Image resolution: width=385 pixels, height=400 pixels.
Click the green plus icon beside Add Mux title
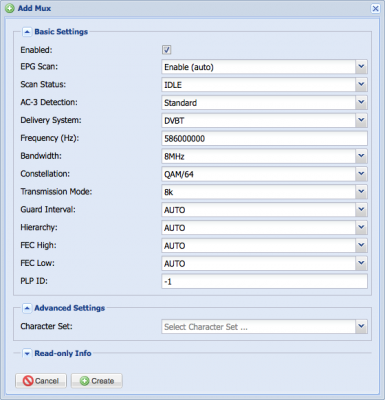10,8
